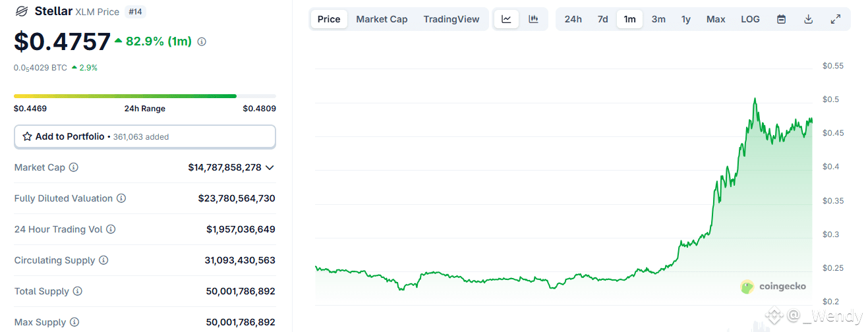Click the $0.4469 range low value
868x332 pixels.
[30, 109]
